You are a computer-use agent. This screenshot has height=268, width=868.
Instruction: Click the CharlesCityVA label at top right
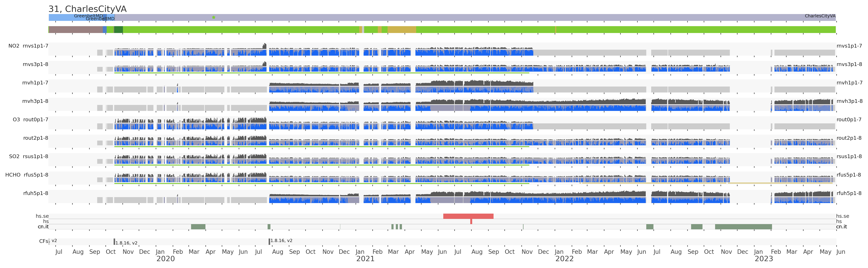pyautogui.click(x=820, y=16)
